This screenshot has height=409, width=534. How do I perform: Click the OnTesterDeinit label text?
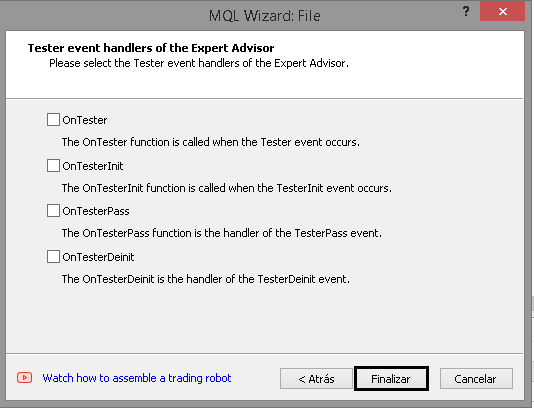click(x=98, y=257)
